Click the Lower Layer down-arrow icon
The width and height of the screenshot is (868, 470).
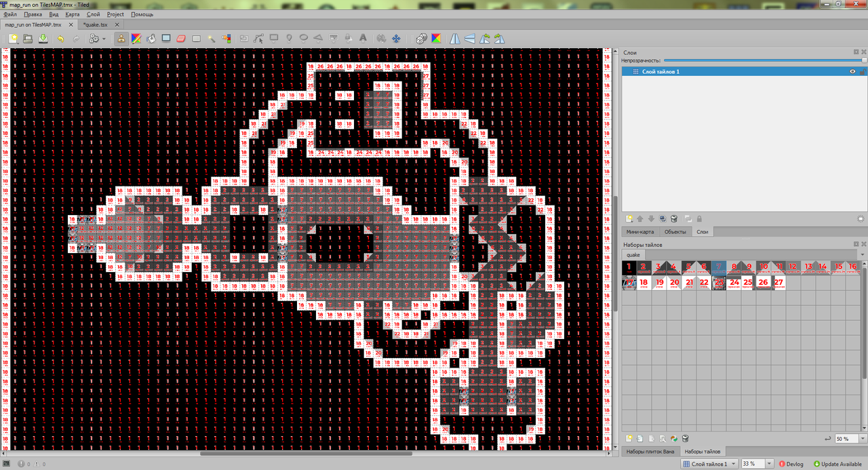coord(651,218)
